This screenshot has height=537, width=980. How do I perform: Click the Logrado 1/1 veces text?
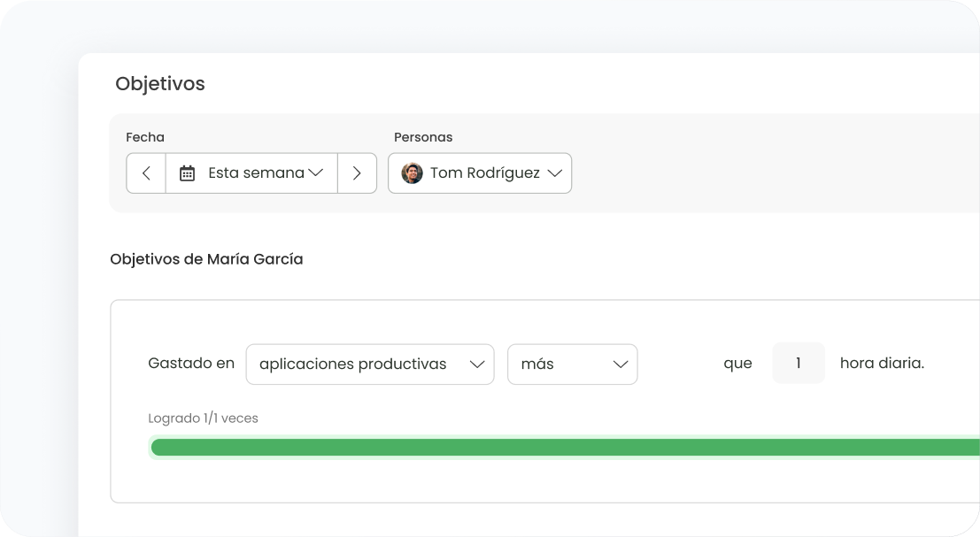click(x=203, y=418)
